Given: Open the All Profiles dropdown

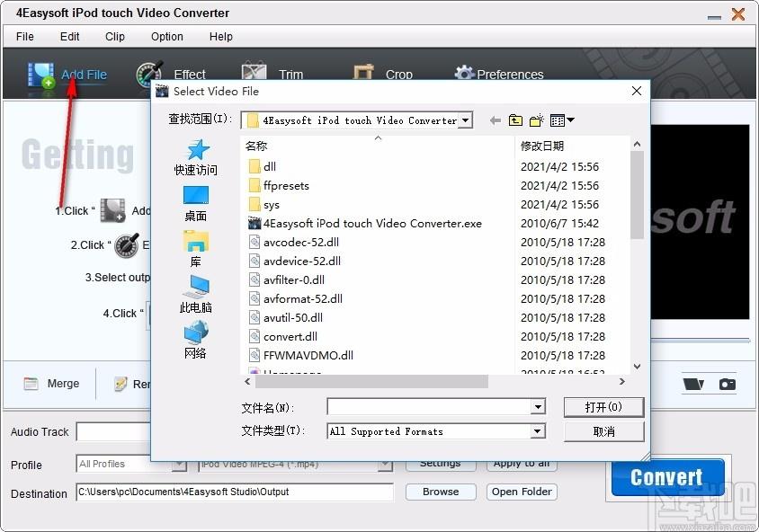Looking at the screenshot, I should [x=180, y=465].
